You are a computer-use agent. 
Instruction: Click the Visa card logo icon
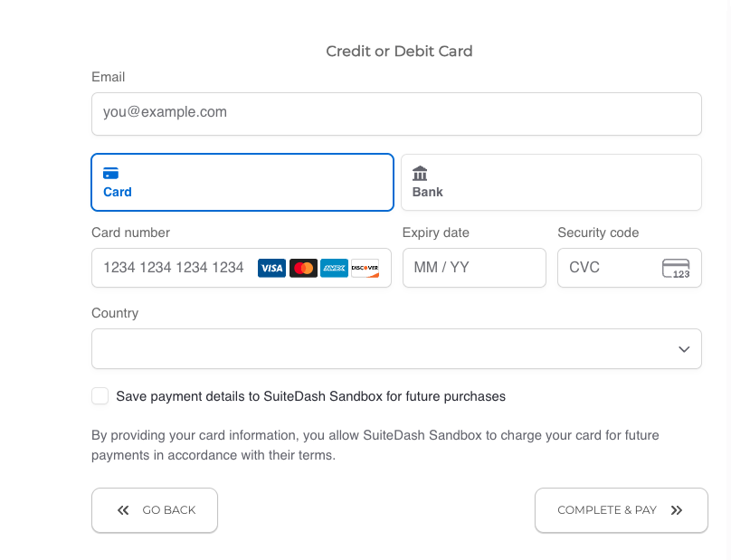[x=271, y=268]
